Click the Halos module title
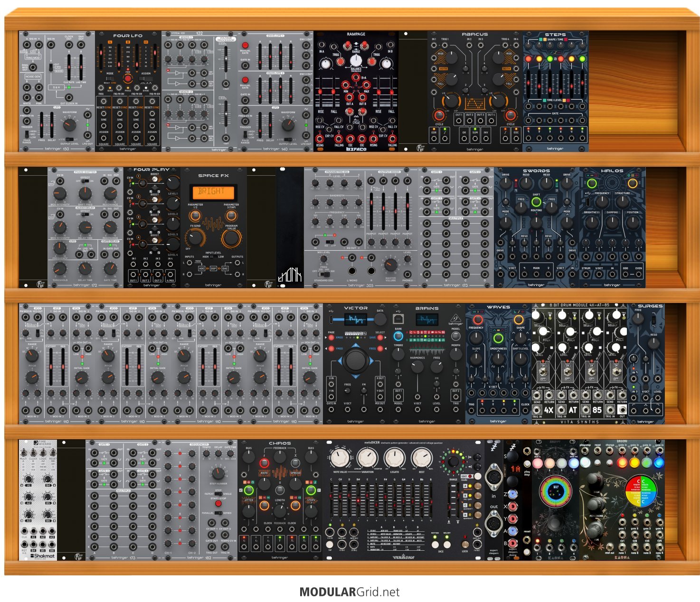The height and width of the screenshot is (602, 700). pos(612,170)
